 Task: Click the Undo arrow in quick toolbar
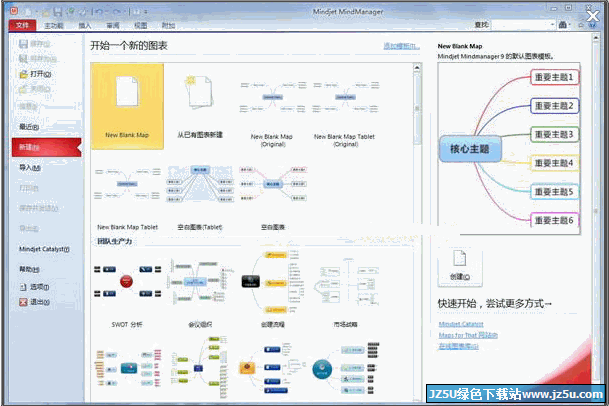(99, 12)
